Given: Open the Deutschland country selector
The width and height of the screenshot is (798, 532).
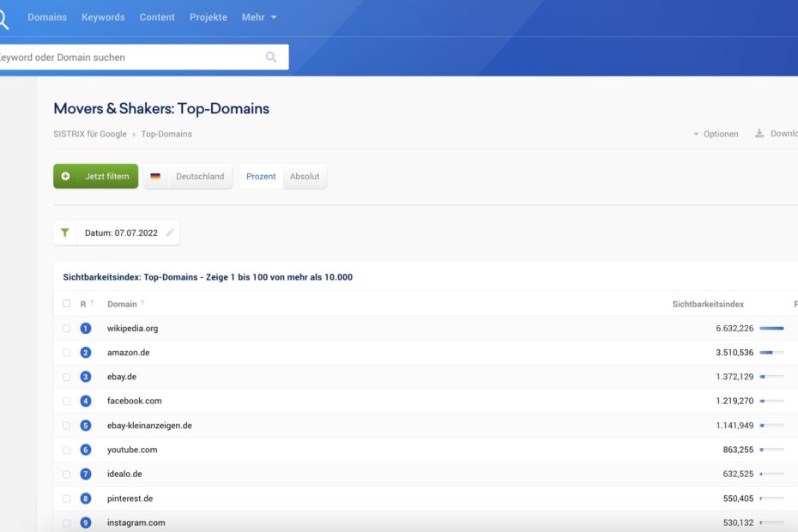Looking at the screenshot, I should point(188,176).
